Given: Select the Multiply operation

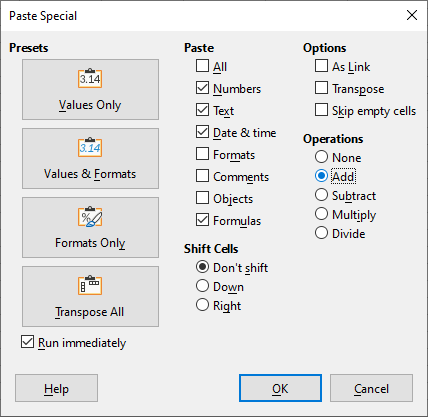Looking at the screenshot, I should point(321,214).
